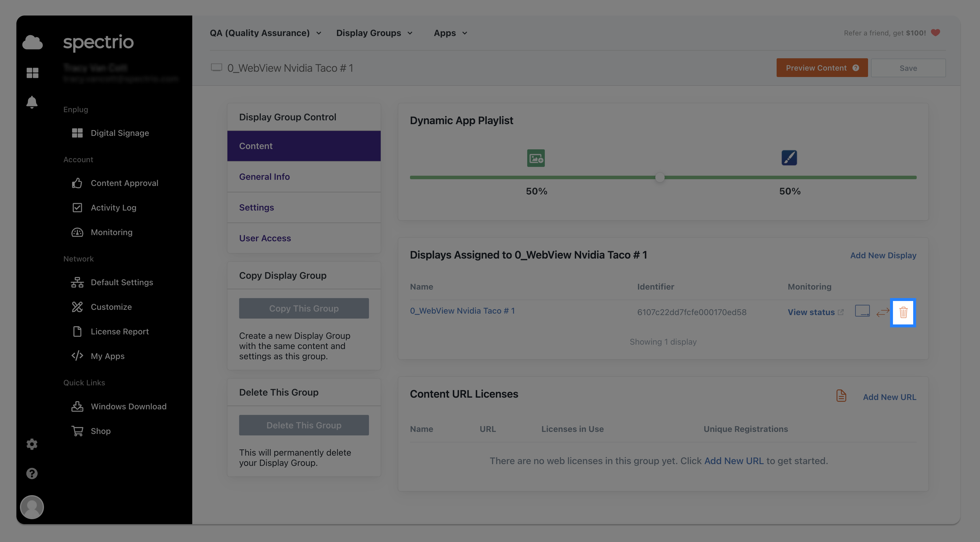Screen dimensions: 980x542
Task: Open Default Settings under Network
Action: (112, 282)
